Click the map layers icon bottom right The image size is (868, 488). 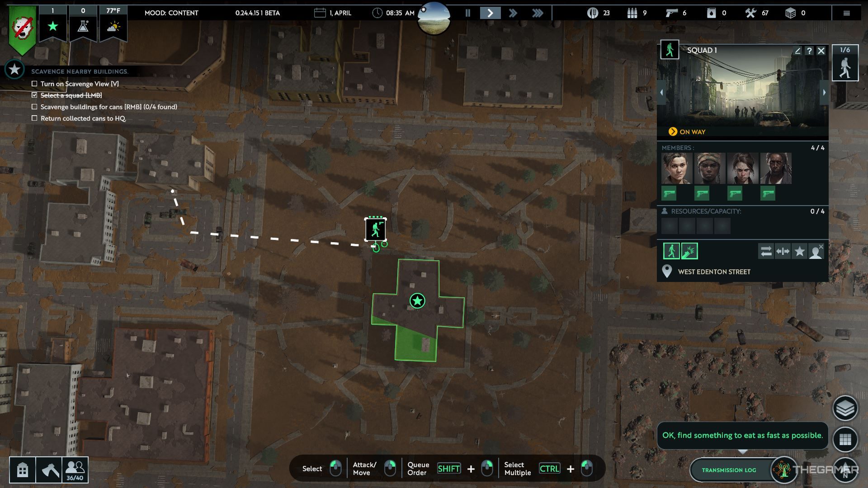(x=845, y=408)
